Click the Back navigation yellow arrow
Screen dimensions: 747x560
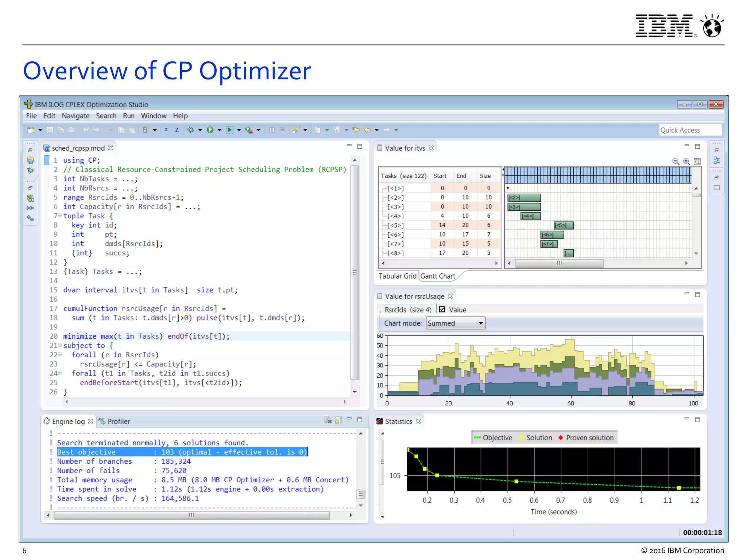[x=367, y=130]
